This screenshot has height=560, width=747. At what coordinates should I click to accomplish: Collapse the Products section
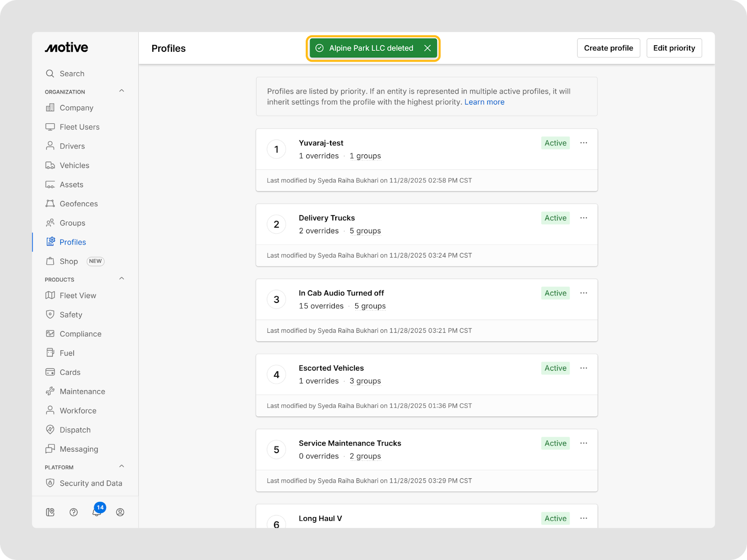122,279
